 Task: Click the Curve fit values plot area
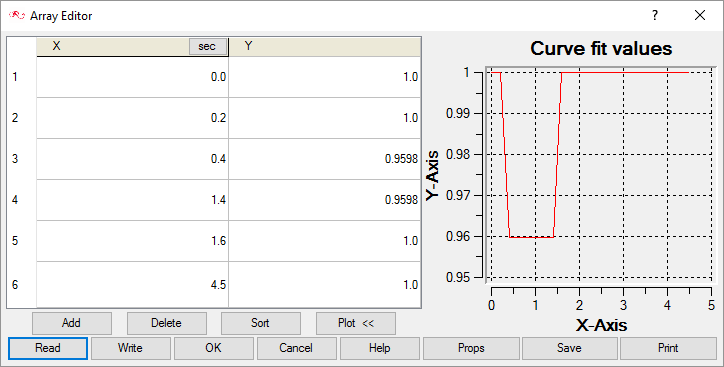click(600, 175)
